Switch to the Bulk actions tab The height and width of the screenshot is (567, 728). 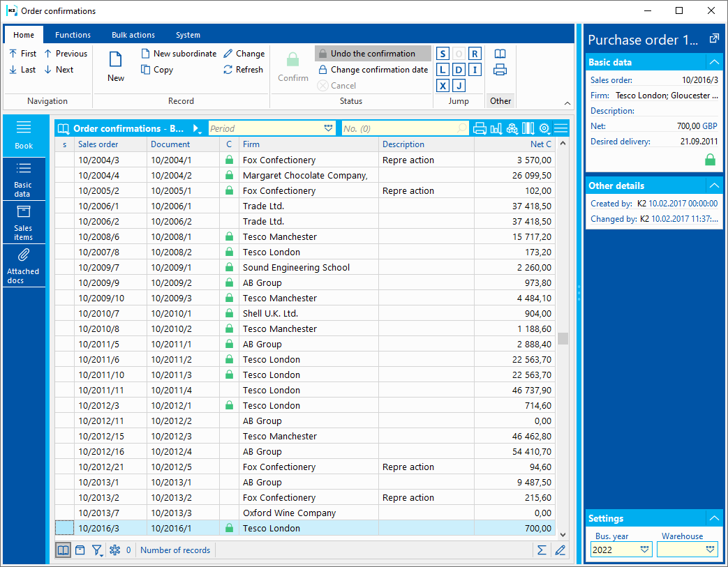coord(133,35)
